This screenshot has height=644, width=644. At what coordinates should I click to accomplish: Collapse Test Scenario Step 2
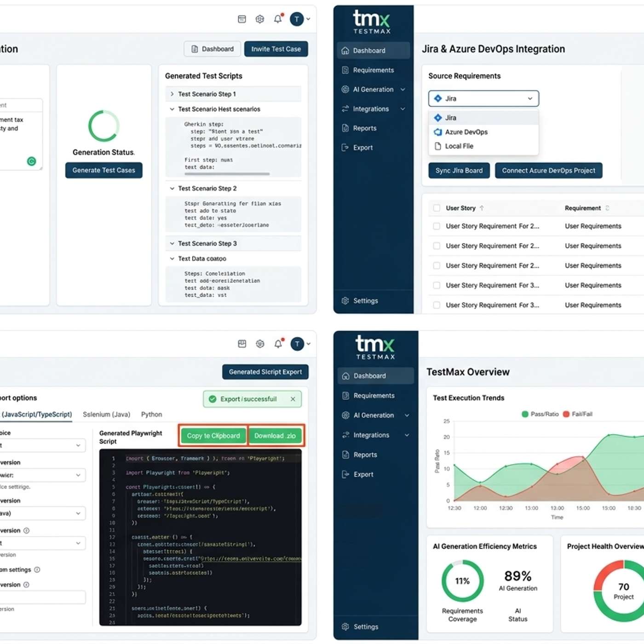172,188
